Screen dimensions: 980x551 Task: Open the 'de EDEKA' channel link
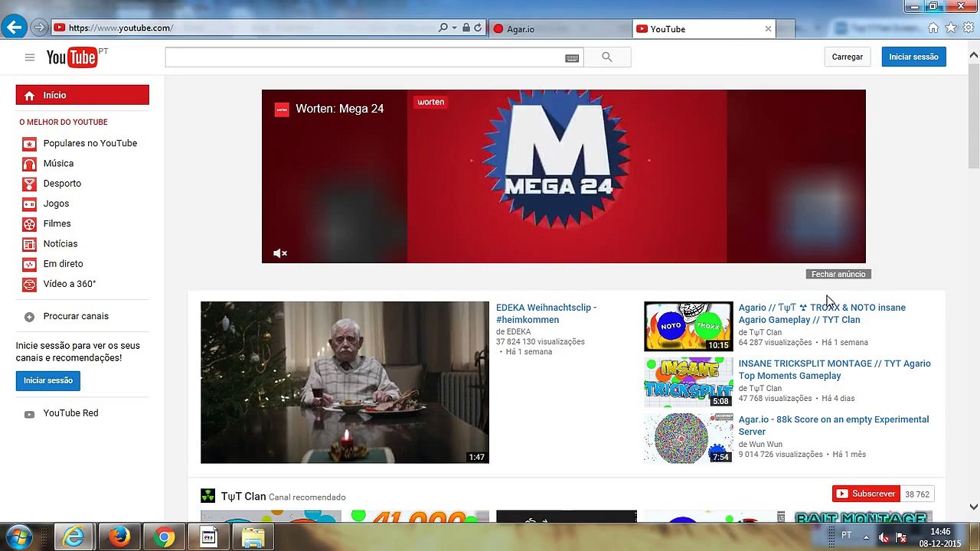[x=513, y=332]
